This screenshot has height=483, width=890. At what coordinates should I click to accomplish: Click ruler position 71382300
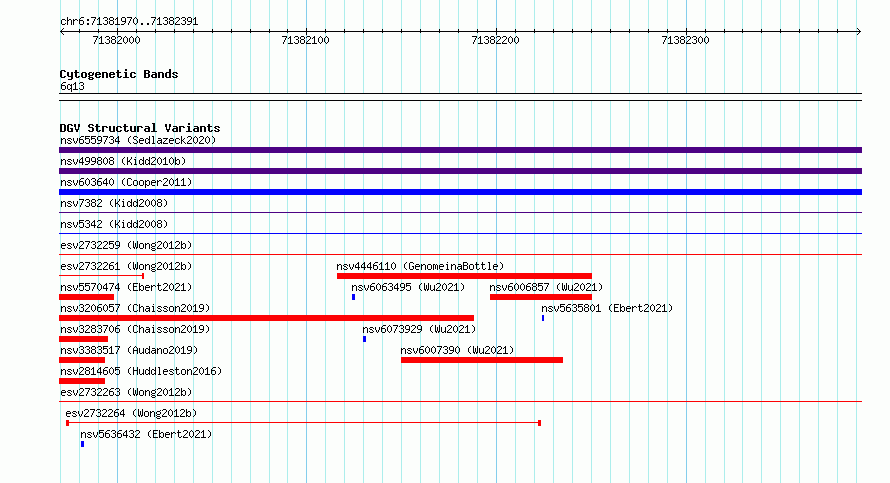(x=686, y=40)
